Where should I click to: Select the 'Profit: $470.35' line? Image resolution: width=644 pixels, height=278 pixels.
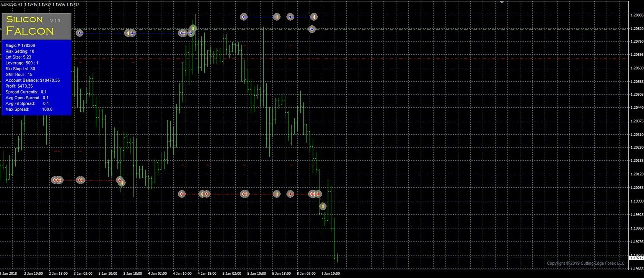19,86
